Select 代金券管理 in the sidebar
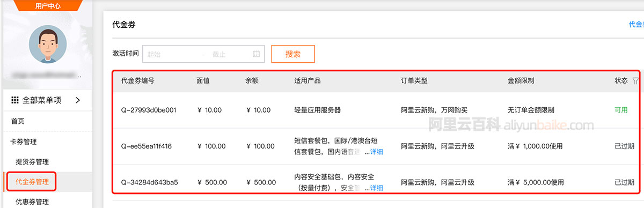Viewport: 644px width, 208px height. 32,182
